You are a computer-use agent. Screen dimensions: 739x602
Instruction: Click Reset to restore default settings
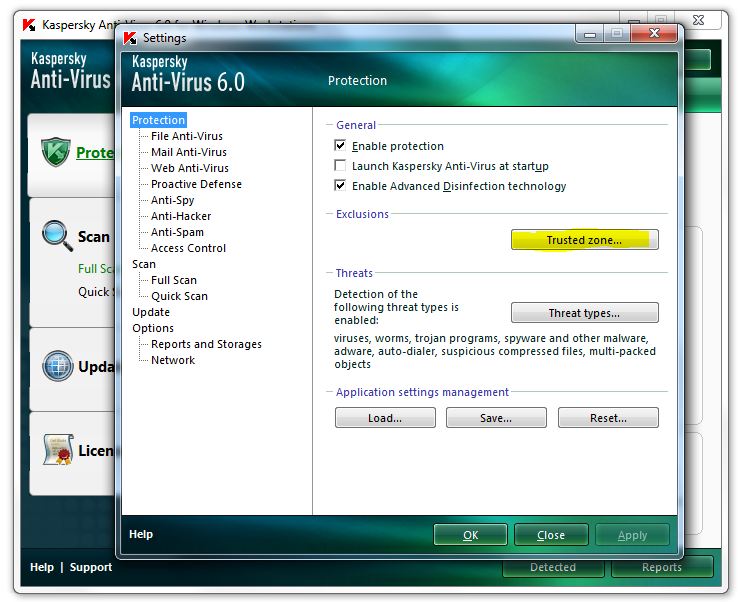point(608,418)
